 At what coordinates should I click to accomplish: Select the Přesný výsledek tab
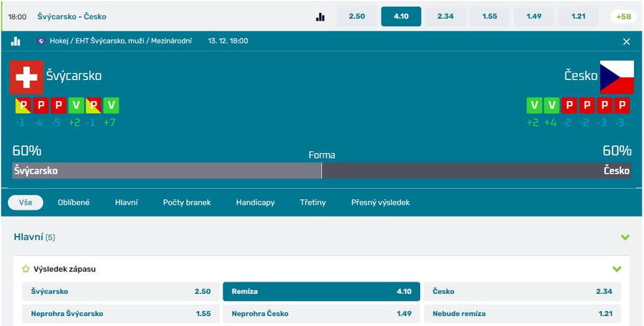coord(380,202)
